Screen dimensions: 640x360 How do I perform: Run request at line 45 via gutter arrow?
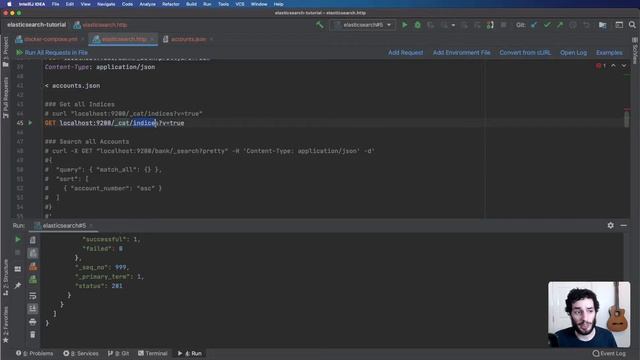pyautogui.click(x=30, y=122)
